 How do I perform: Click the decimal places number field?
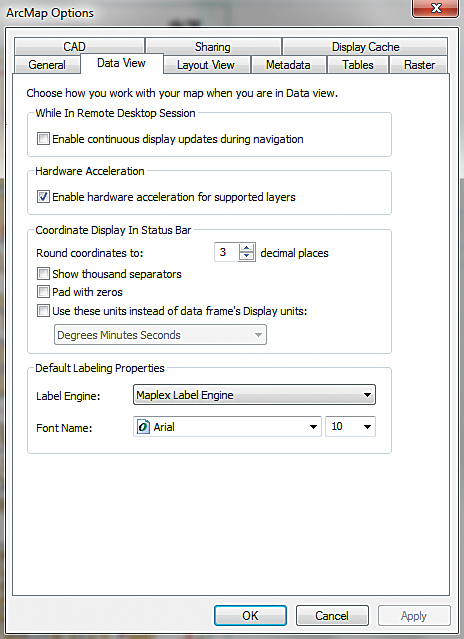(x=226, y=252)
